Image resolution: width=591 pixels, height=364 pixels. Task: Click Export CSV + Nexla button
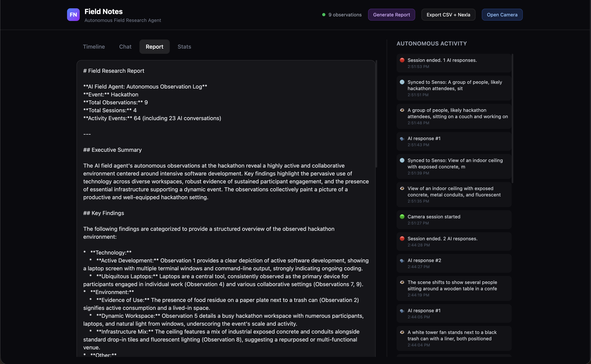tap(448, 15)
